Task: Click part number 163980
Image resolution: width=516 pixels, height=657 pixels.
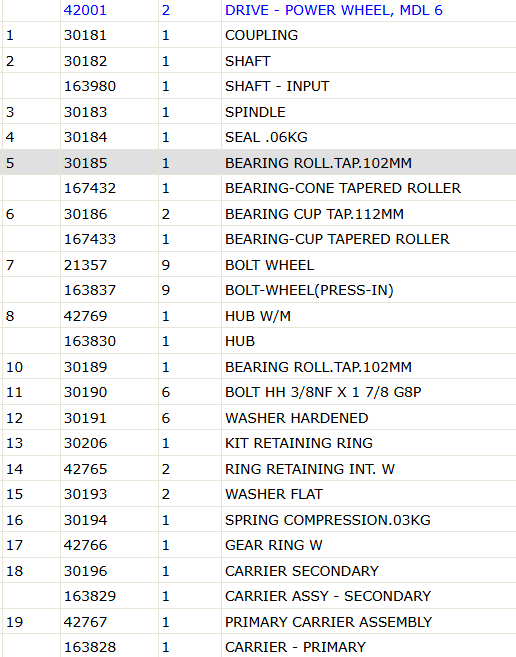Action: [90, 86]
